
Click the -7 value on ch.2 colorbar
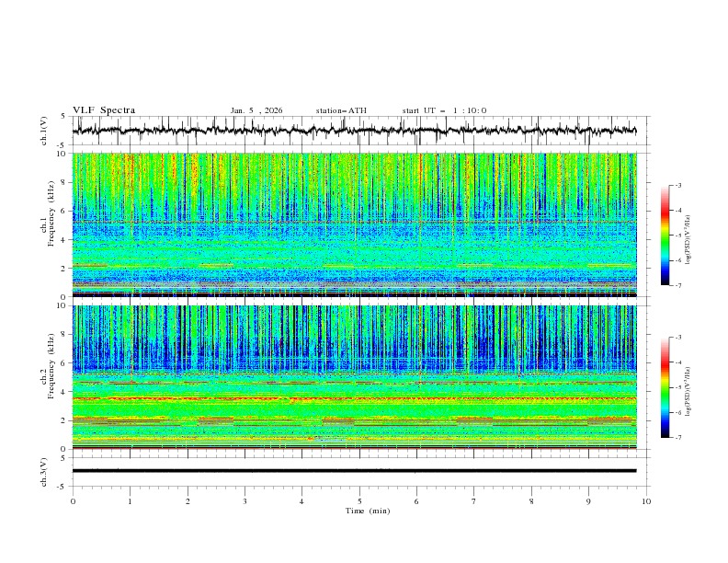pos(679,438)
